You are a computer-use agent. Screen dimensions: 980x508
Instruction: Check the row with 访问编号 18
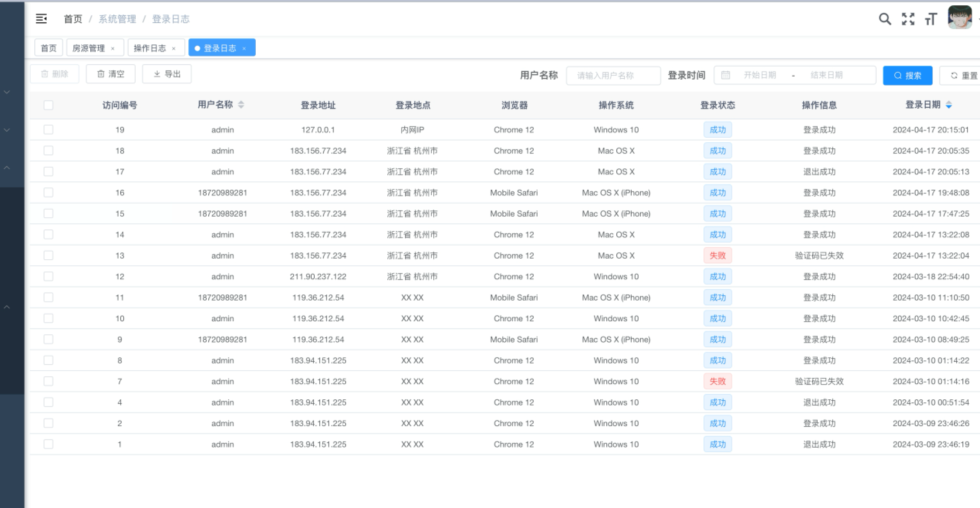tap(48, 151)
